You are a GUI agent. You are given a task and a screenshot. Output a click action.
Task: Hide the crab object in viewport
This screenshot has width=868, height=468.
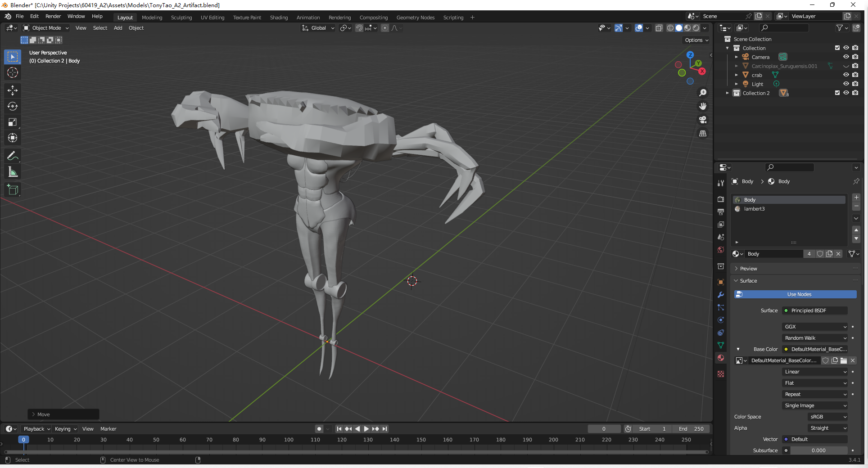pyautogui.click(x=846, y=75)
